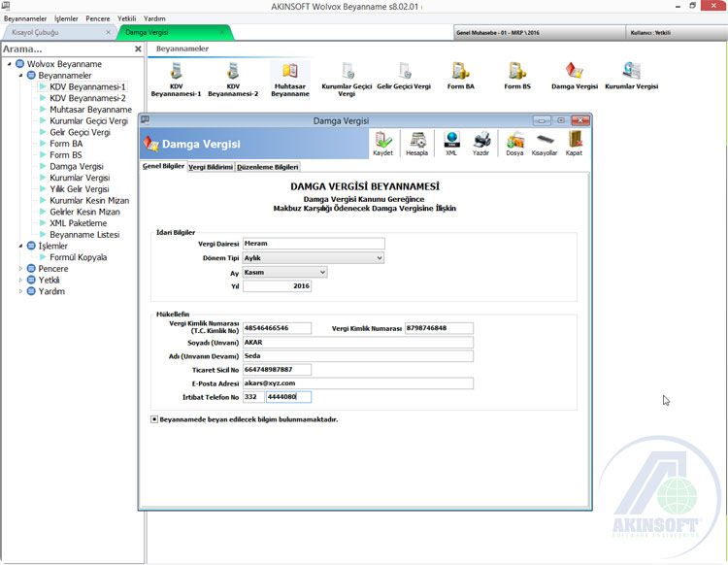The height and width of the screenshot is (565, 728).
Task: Click Kaydet save icon
Action: 383,144
